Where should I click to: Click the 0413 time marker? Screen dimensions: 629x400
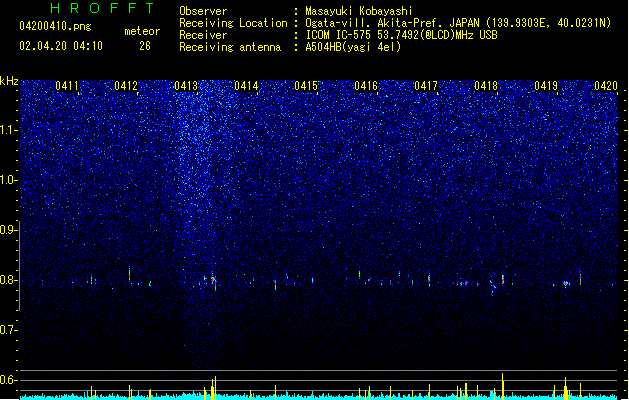(x=186, y=86)
